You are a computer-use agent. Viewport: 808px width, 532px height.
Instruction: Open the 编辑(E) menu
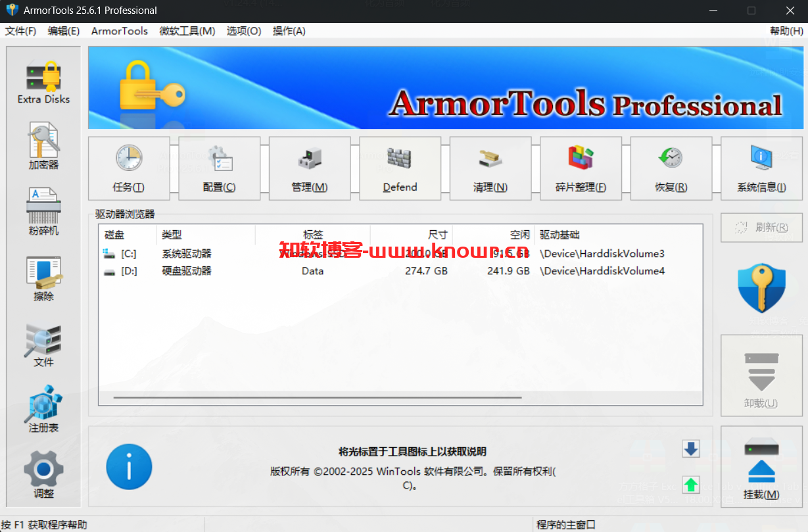[x=64, y=31]
